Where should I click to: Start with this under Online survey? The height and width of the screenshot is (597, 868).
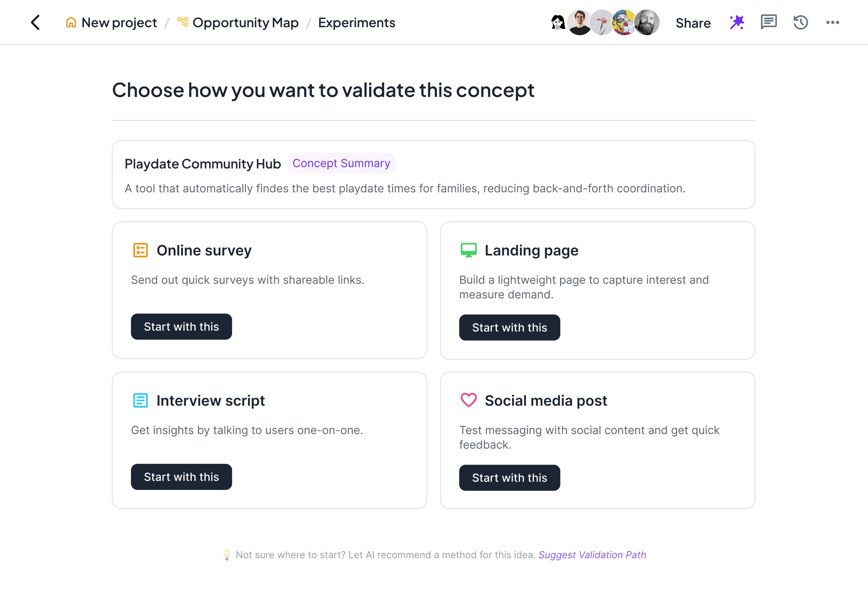[x=181, y=327]
